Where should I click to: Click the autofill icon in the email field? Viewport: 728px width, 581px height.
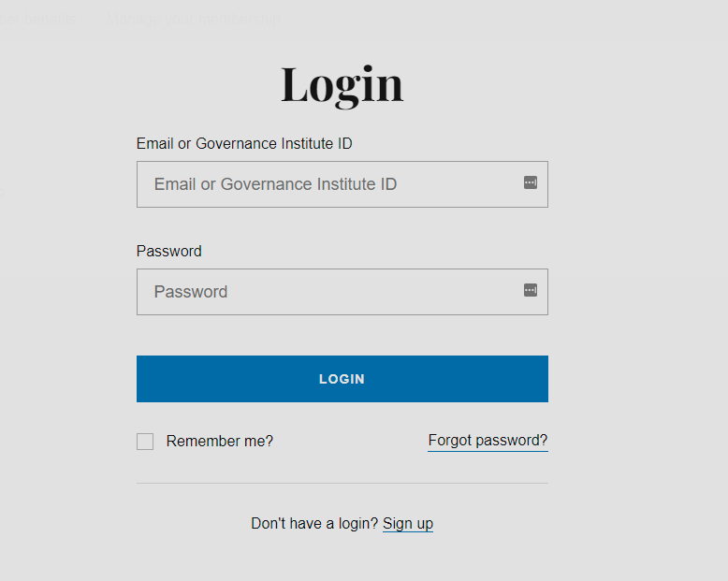pyautogui.click(x=531, y=183)
